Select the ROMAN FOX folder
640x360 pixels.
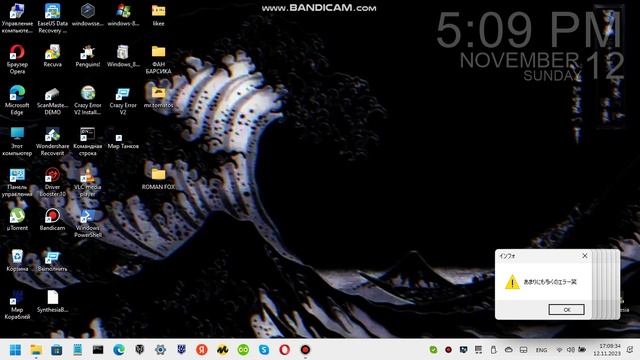(158, 178)
